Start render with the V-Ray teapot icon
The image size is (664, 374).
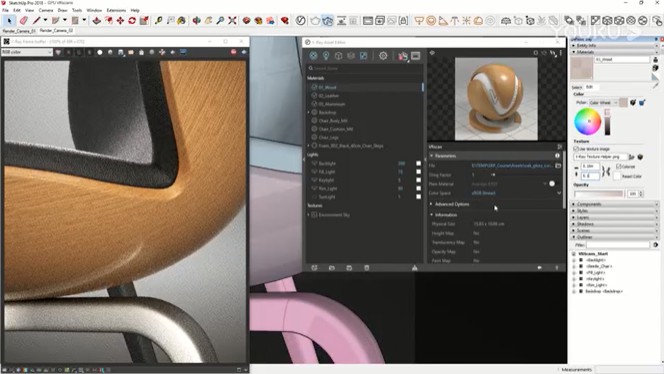coord(315,20)
